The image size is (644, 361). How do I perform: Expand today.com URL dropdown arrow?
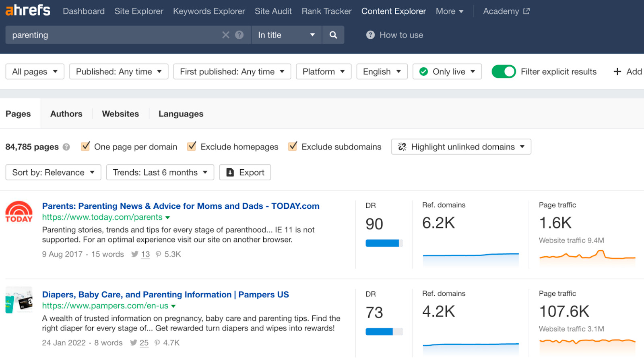(x=167, y=218)
